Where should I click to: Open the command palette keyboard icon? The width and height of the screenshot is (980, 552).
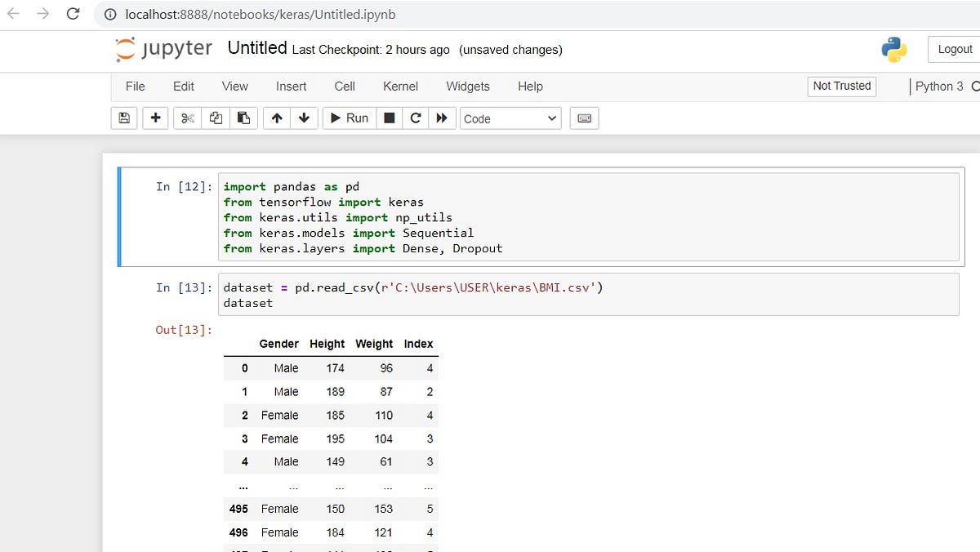click(585, 118)
